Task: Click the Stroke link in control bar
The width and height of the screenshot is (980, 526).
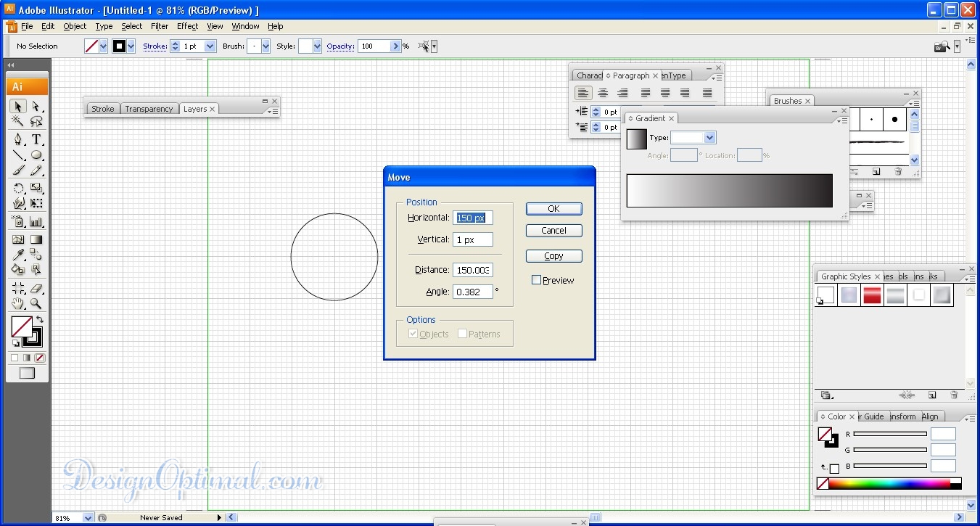Action: (x=155, y=46)
